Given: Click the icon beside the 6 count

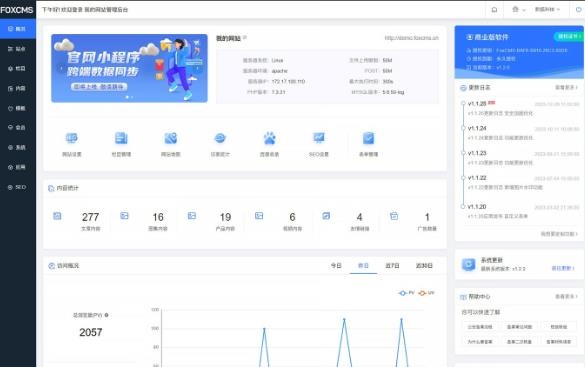Looking at the screenshot, I should tap(259, 216).
